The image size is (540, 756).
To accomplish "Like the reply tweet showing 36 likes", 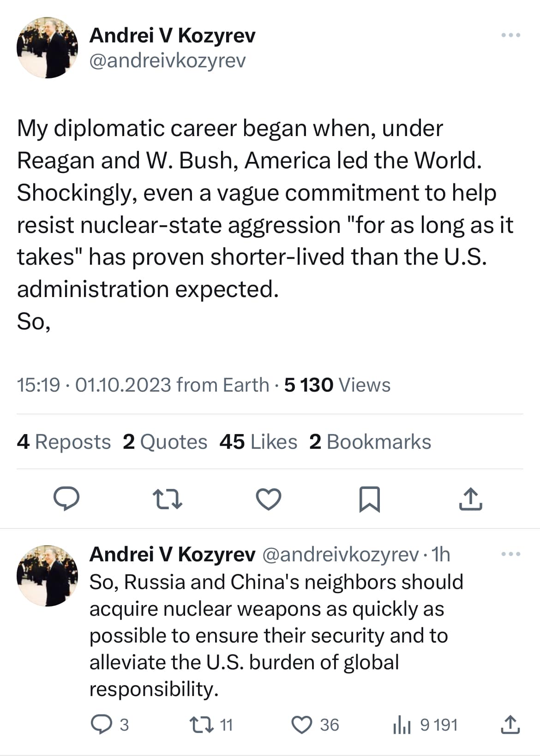I will pos(302,724).
